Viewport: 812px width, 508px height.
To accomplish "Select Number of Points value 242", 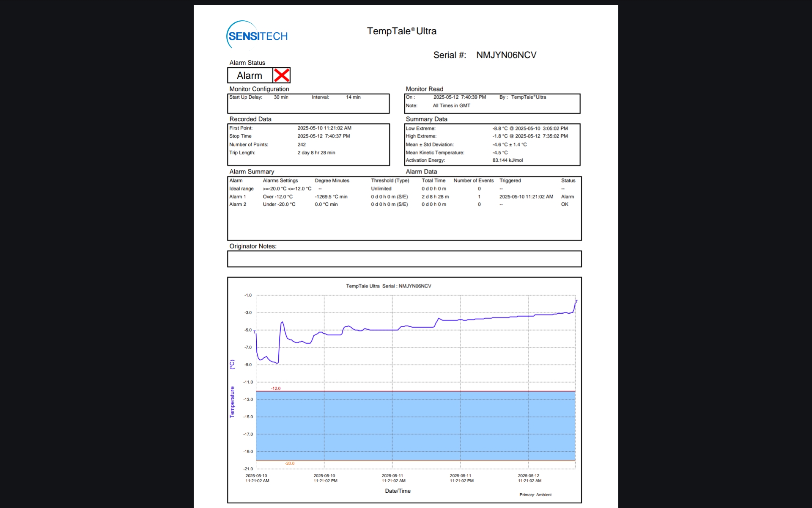I will click(x=302, y=145).
